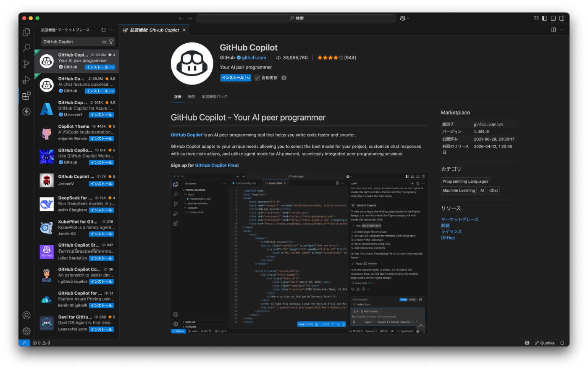Toggle the primary side bar
The height and width of the screenshot is (371, 588).
coord(545,18)
